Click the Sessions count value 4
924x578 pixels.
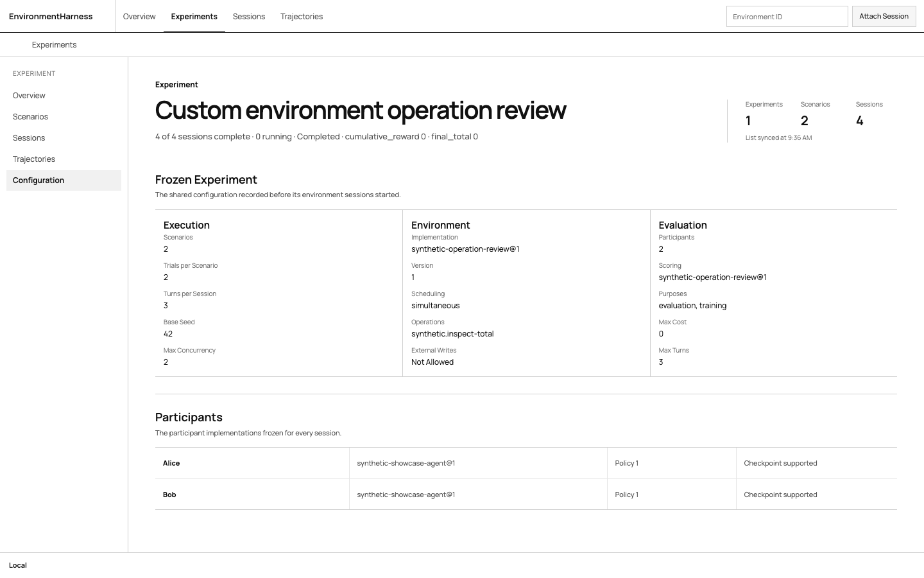[x=860, y=121]
